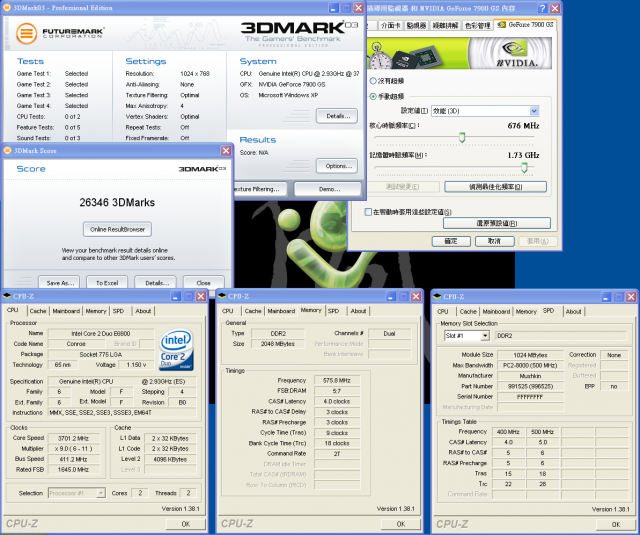Click Options button in Results section
Screen dimensions: 640x535
337,166
